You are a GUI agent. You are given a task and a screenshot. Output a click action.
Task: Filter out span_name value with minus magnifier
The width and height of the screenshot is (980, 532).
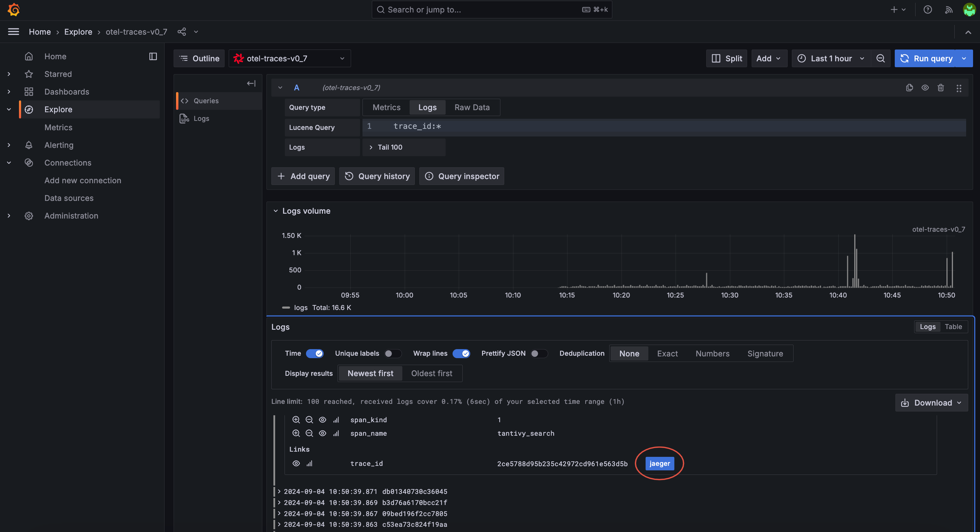[x=309, y=433]
